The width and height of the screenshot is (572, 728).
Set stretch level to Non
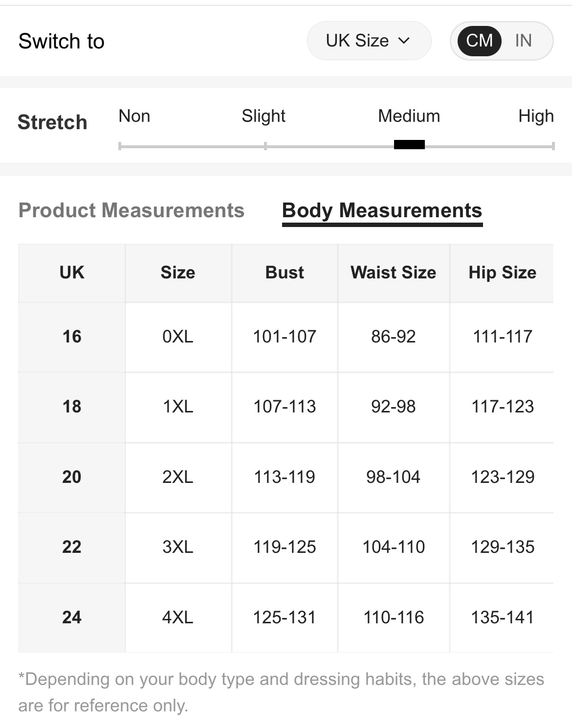click(134, 116)
